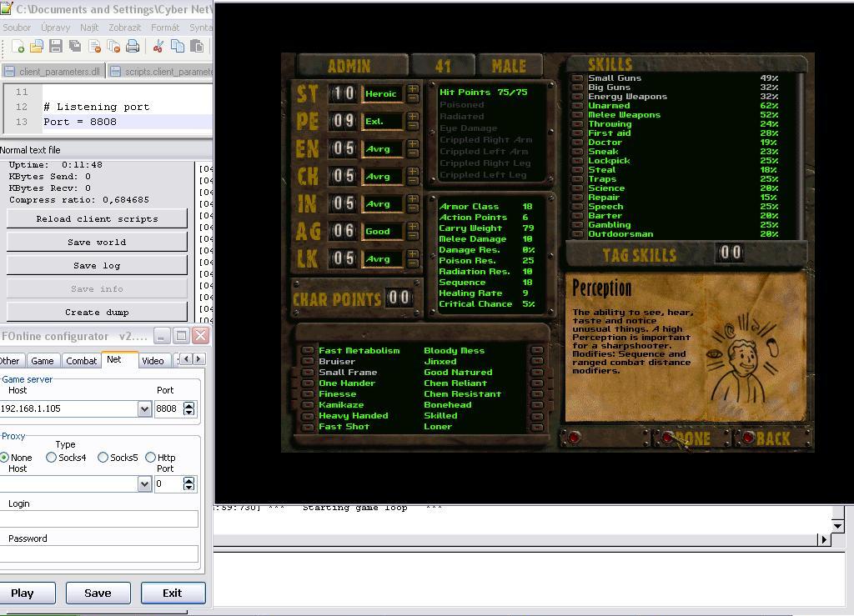Switch to the Game tab in configurator
The width and height of the screenshot is (854, 616).
(x=43, y=361)
